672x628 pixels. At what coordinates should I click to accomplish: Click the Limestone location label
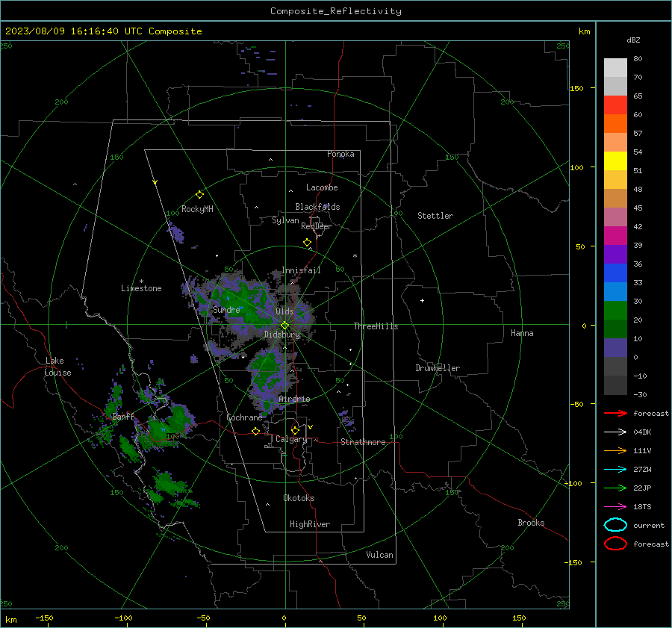click(141, 288)
